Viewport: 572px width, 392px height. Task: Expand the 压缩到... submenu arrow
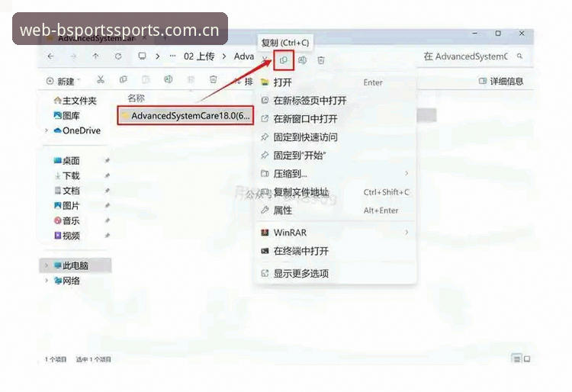(407, 174)
